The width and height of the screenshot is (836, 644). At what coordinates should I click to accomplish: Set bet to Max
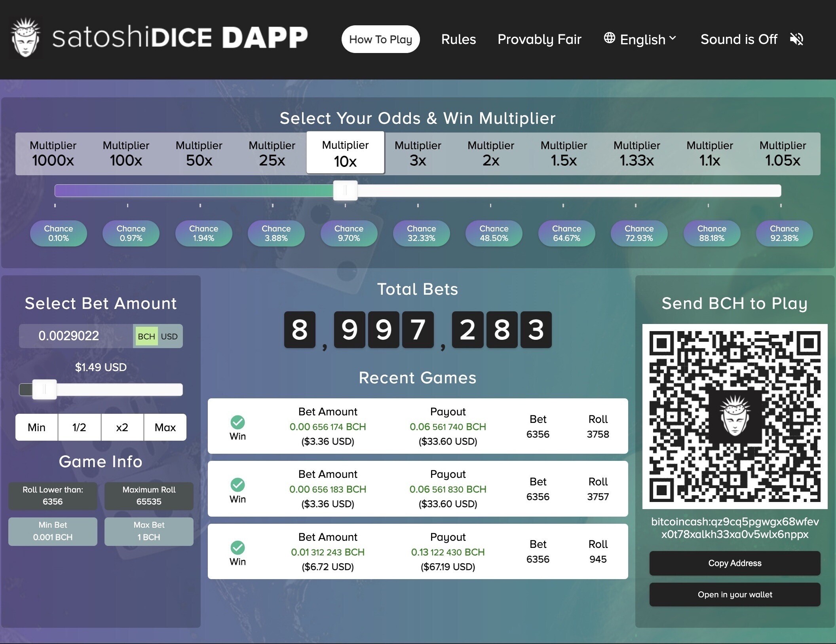(165, 427)
